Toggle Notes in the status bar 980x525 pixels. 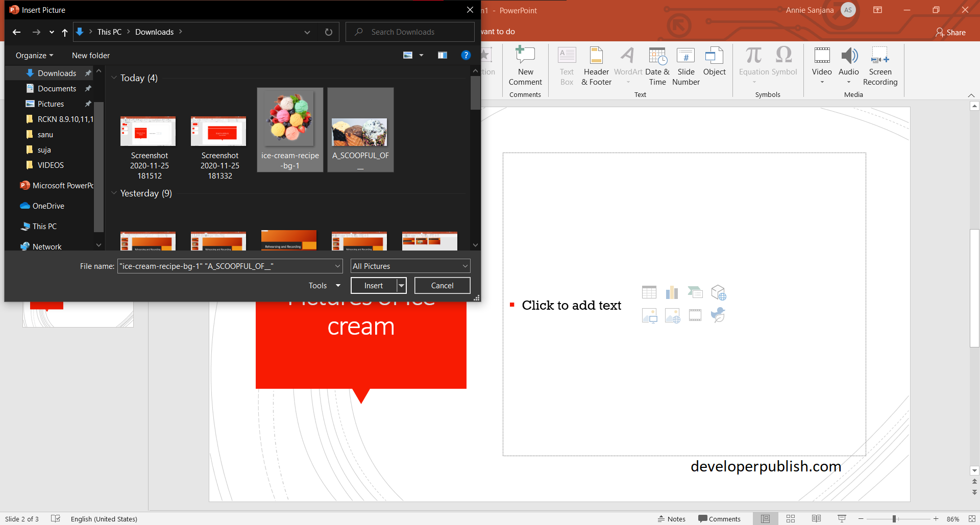pyautogui.click(x=672, y=518)
